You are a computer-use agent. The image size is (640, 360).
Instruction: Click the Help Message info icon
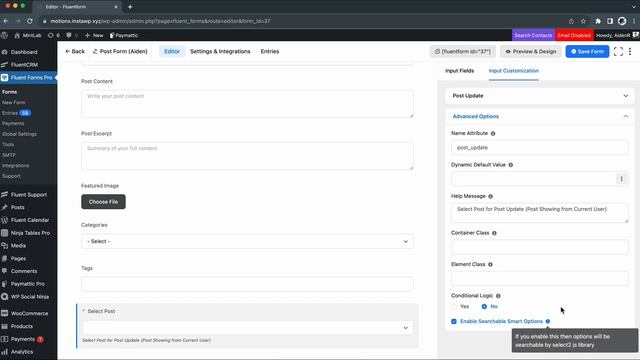tap(491, 196)
